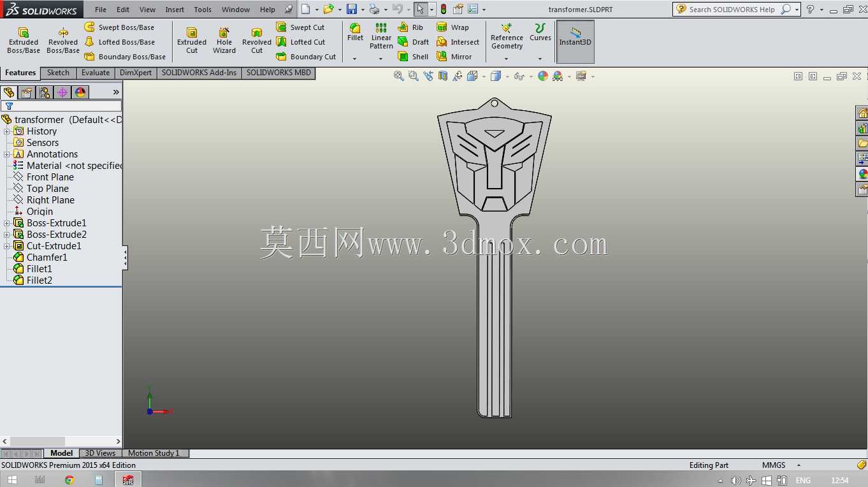Screen dimensions: 868x487
Task: Click Save icon in toolbar
Action: 351,9
